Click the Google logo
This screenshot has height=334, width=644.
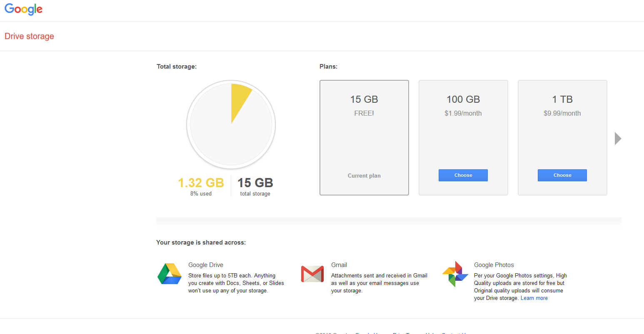tap(24, 9)
